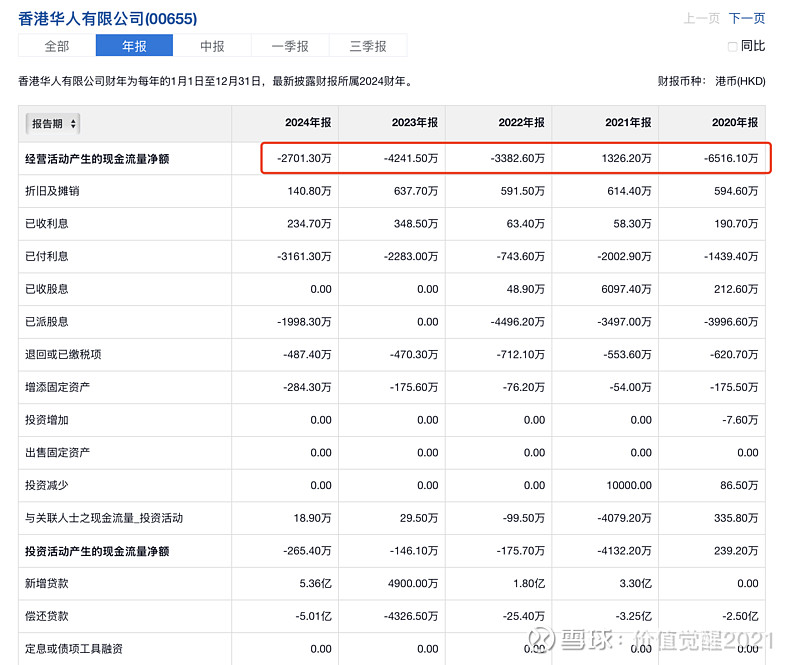Viewport: 800px width, 665px height.
Task: Click the value 86.50万
Action: click(739, 485)
